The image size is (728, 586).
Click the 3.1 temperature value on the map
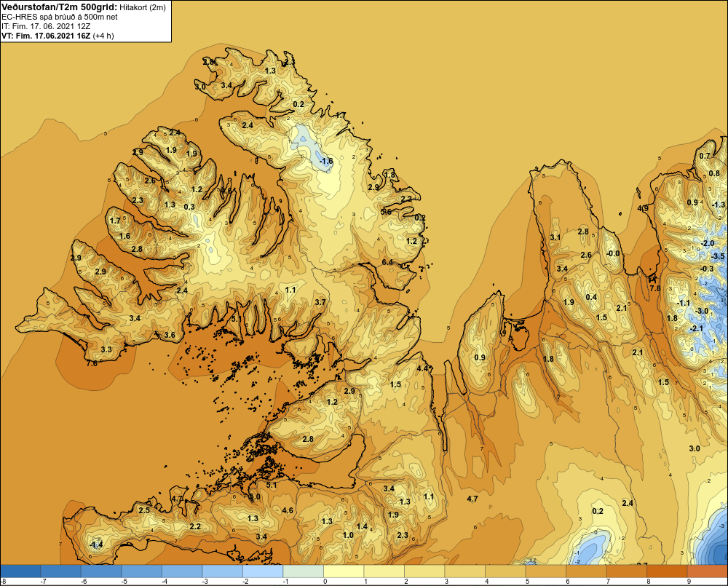(x=555, y=237)
